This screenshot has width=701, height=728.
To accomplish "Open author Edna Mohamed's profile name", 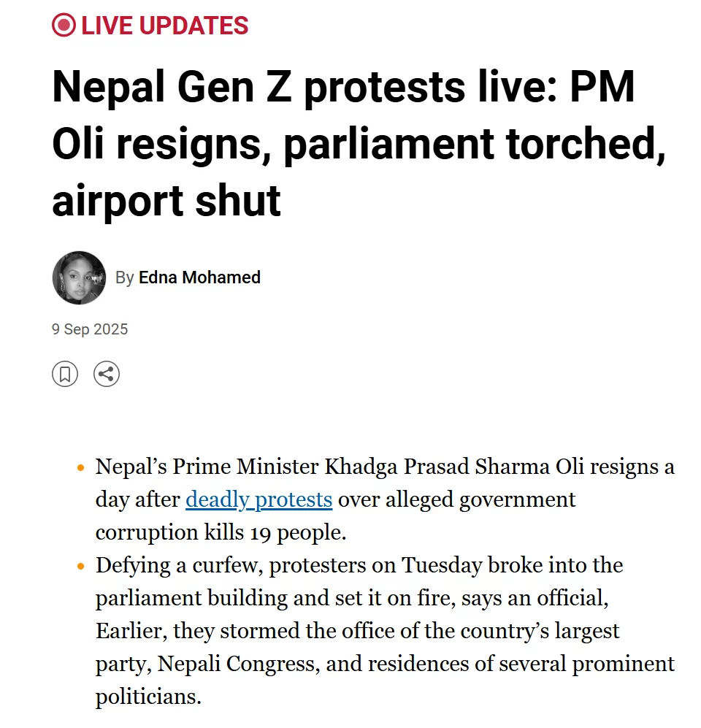I will click(x=199, y=277).
